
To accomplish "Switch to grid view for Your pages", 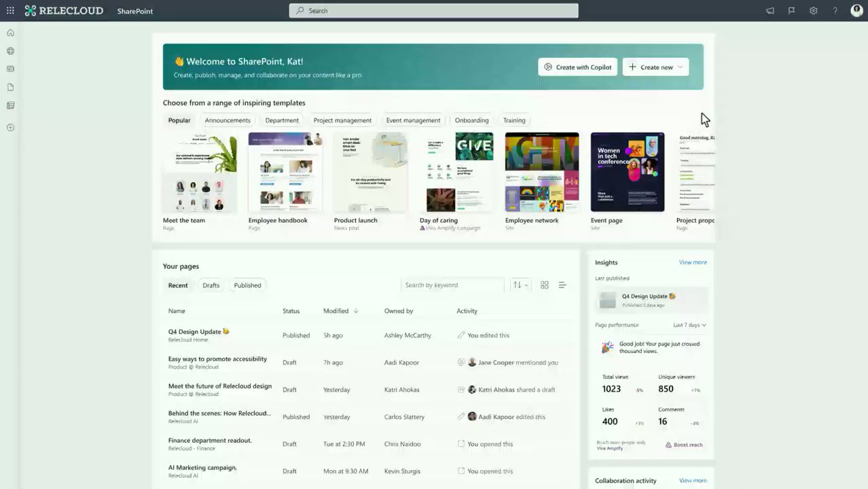I will 544,285.
